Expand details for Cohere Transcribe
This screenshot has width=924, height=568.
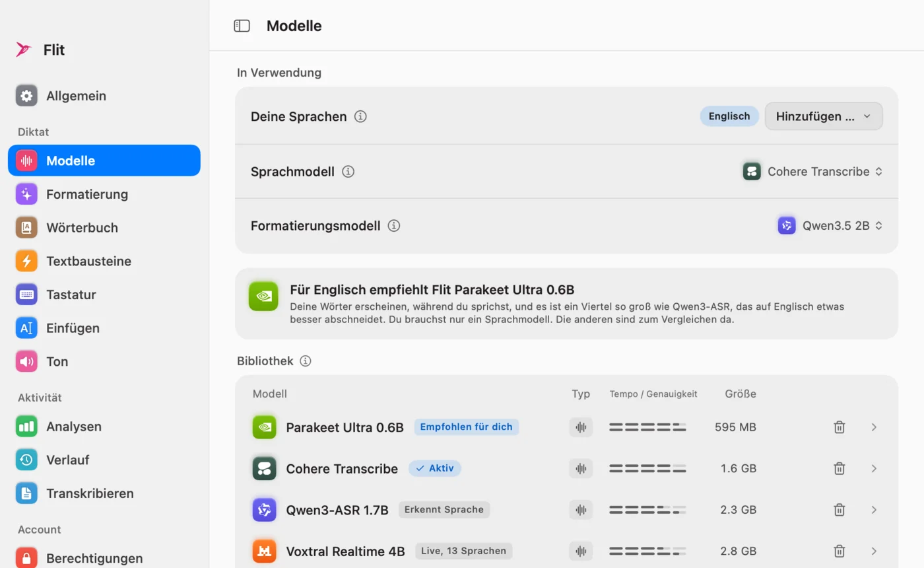(874, 469)
